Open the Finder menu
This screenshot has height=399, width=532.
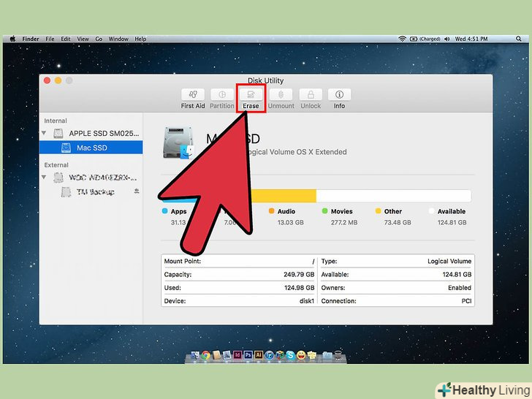click(31, 39)
